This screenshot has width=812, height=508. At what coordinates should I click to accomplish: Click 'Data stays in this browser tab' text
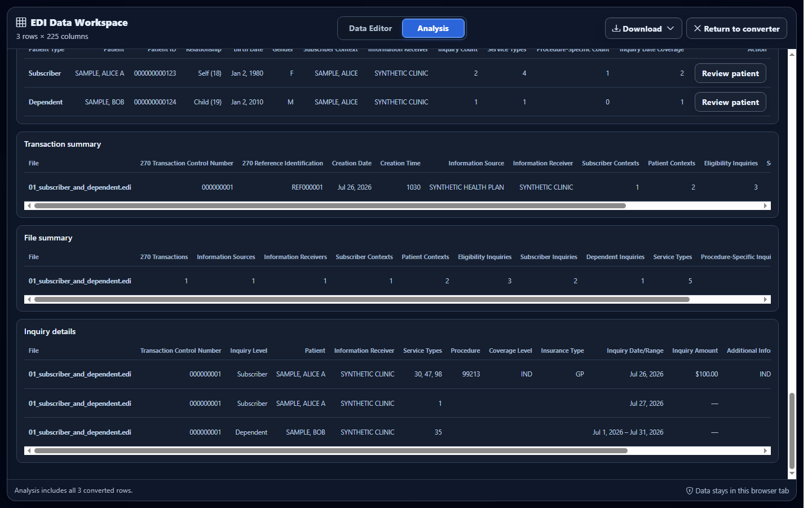(742, 491)
